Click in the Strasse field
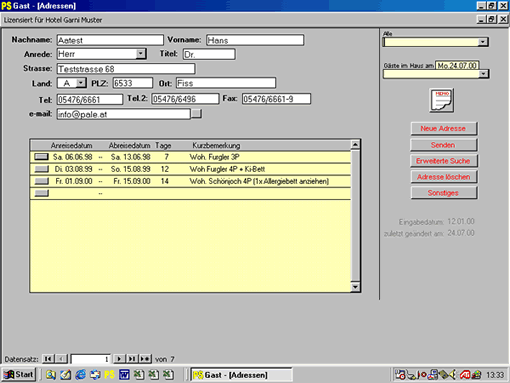Screen dimensions: 510x383 126,69
